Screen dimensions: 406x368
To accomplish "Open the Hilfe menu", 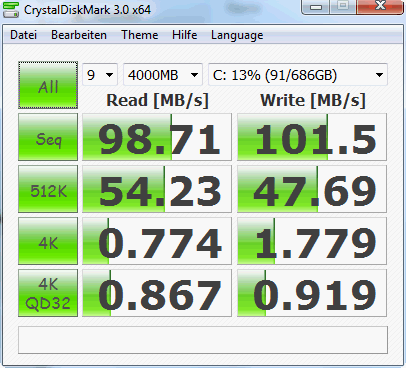I will pyautogui.click(x=184, y=35).
